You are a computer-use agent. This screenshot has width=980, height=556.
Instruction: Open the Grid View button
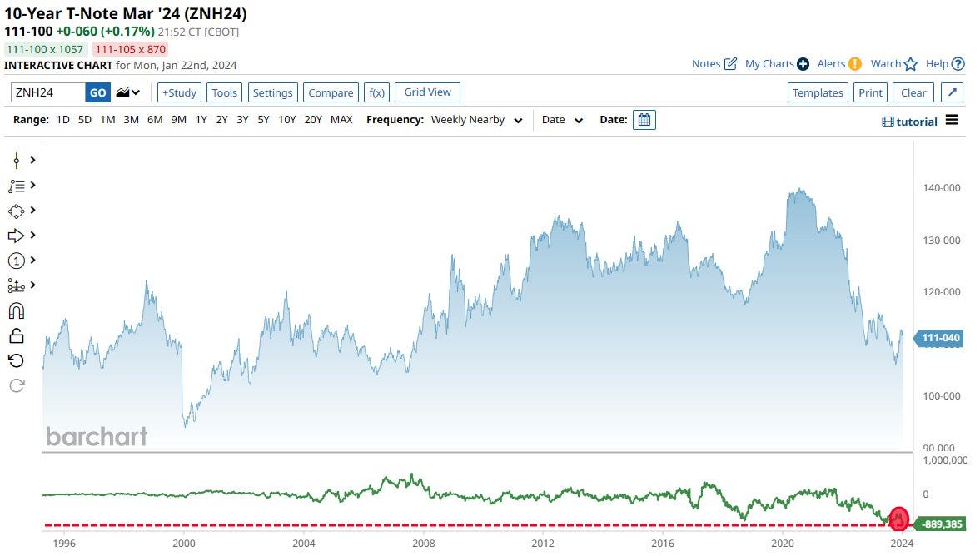point(427,92)
